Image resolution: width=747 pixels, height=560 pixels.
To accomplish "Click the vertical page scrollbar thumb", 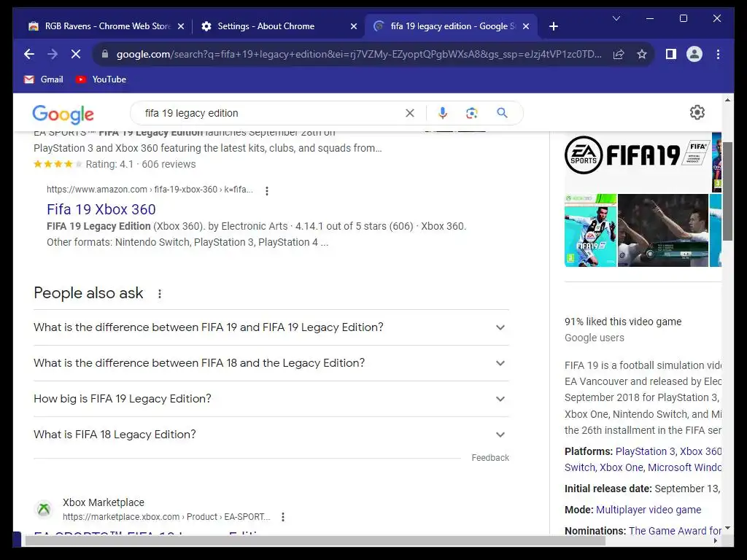I will (727, 191).
